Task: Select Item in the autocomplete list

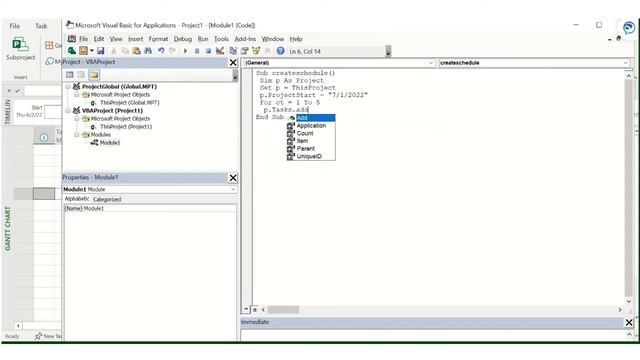Action: tap(311, 141)
